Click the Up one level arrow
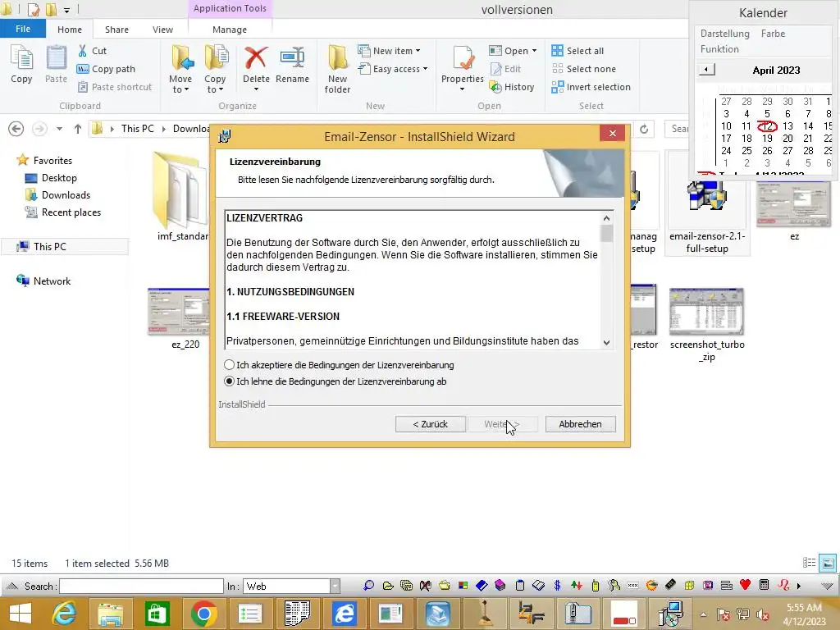 pyautogui.click(x=78, y=129)
